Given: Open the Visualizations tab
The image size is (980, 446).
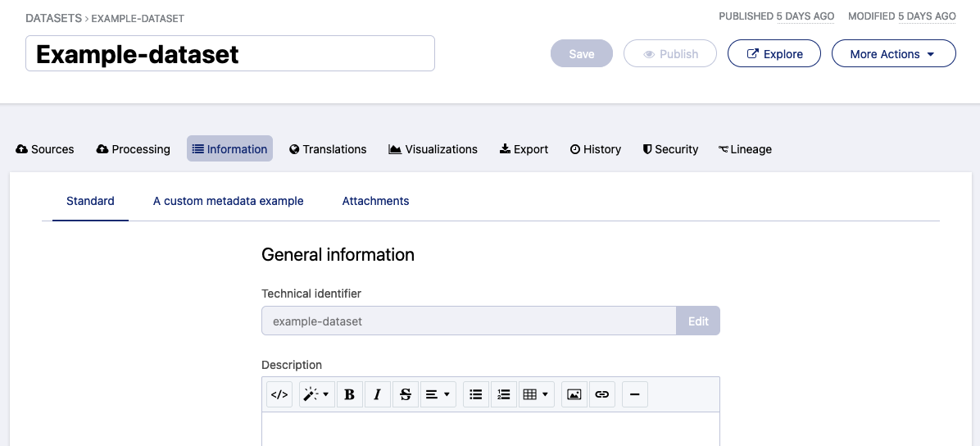Looking at the screenshot, I should [x=433, y=149].
